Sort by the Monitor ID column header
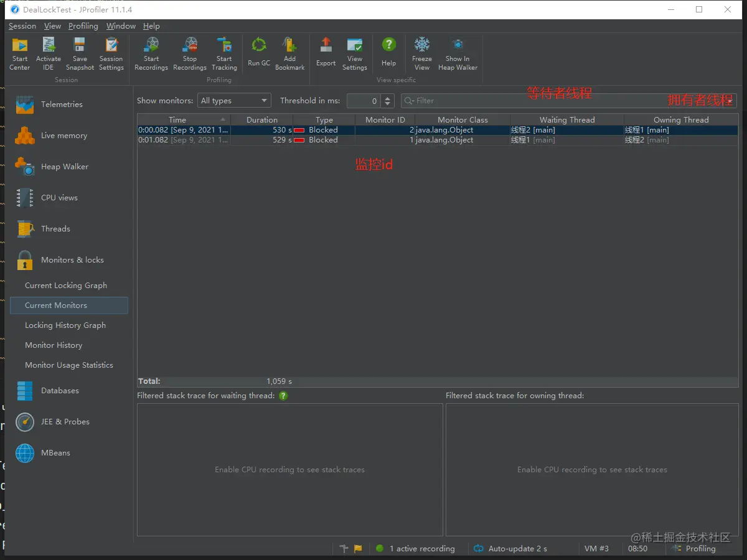The height and width of the screenshot is (560, 747). coord(385,119)
